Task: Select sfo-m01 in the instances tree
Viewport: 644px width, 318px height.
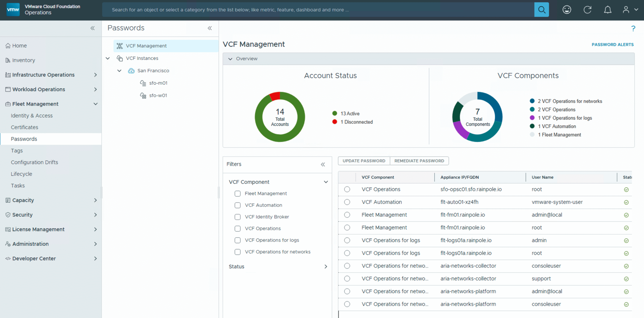Action: 158,83
